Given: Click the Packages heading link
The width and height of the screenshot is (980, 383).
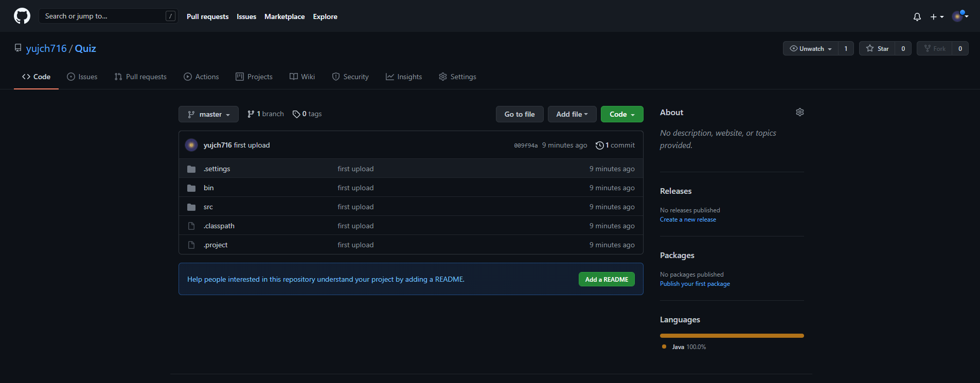Looking at the screenshot, I should point(677,255).
